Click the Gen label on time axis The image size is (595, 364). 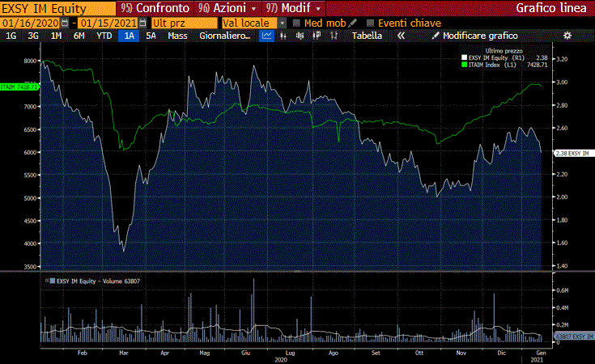(x=541, y=353)
